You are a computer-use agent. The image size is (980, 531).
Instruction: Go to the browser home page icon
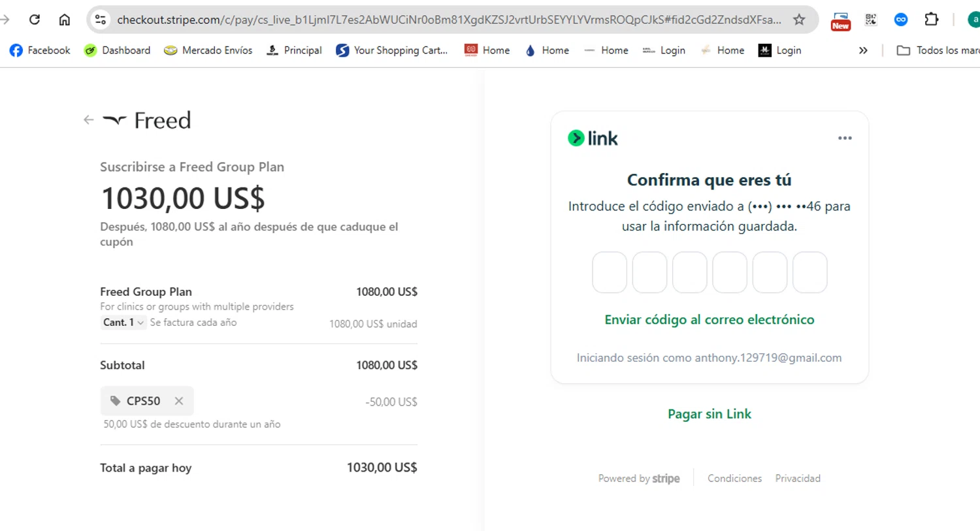(65, 20)
